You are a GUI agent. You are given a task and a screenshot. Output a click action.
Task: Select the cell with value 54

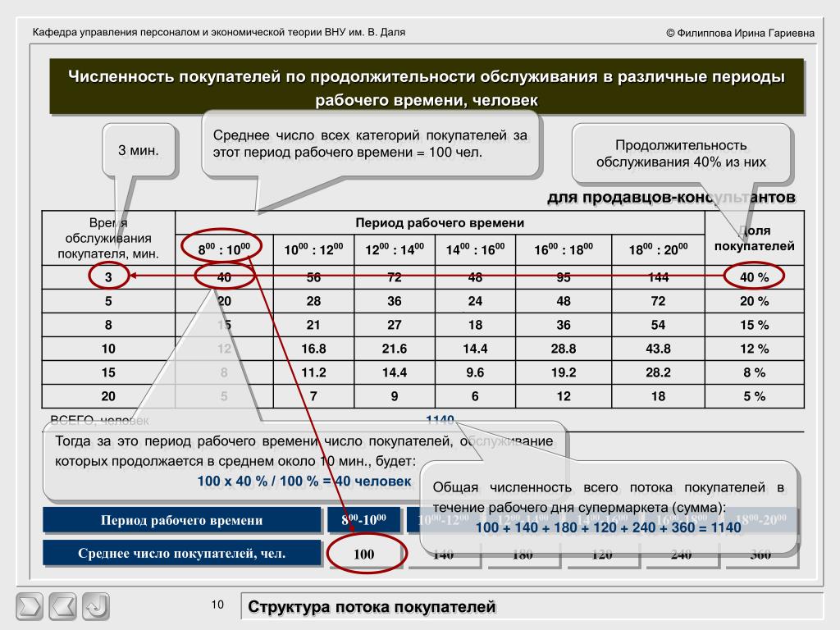click(x=658, y=325)
